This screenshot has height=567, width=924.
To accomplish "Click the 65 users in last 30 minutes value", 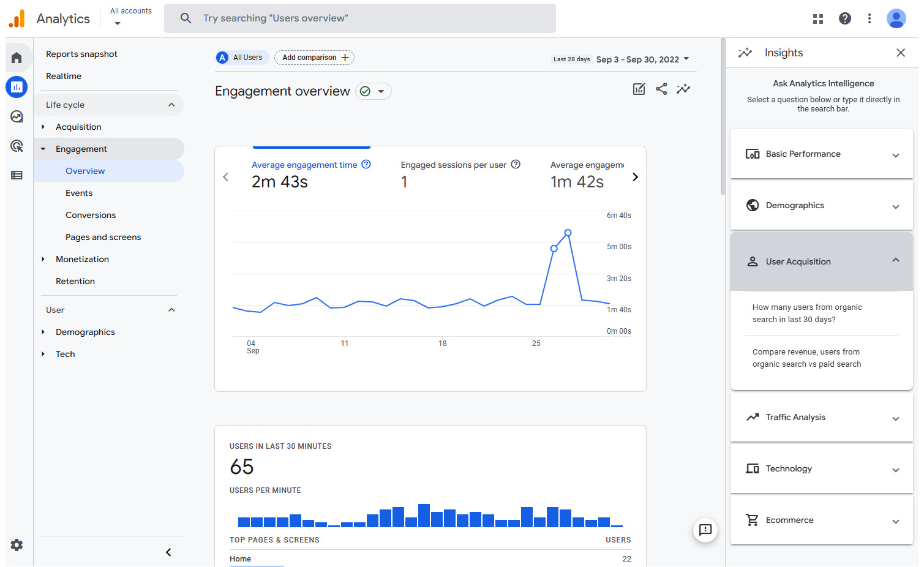I will (242, 467).
